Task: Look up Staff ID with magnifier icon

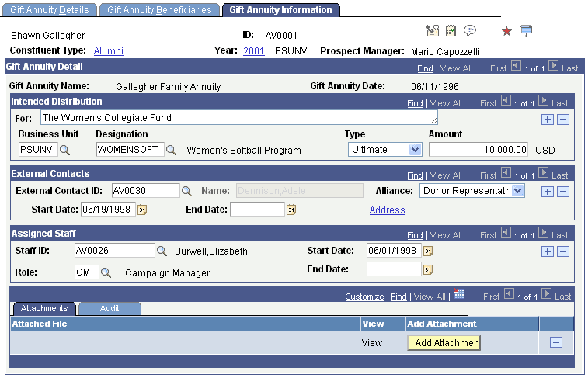Action: click(162, 251)
